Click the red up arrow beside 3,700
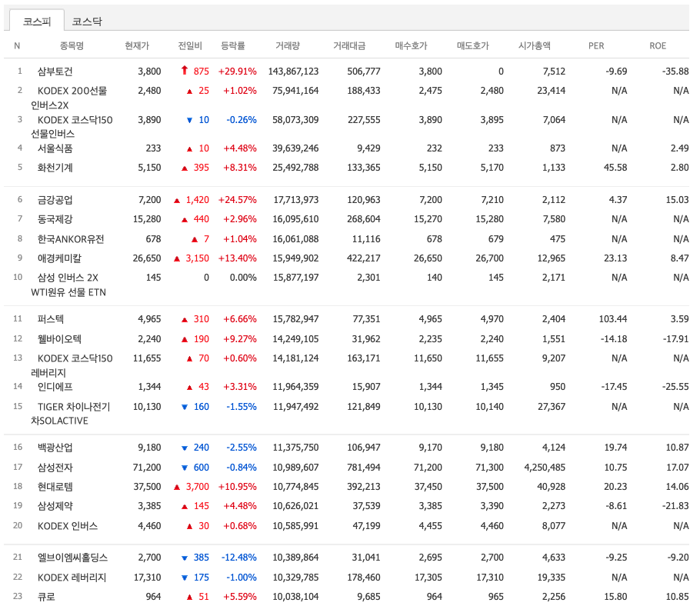This screenshot has height=606, width=700. pyautogui.click(x=177, y=487)
